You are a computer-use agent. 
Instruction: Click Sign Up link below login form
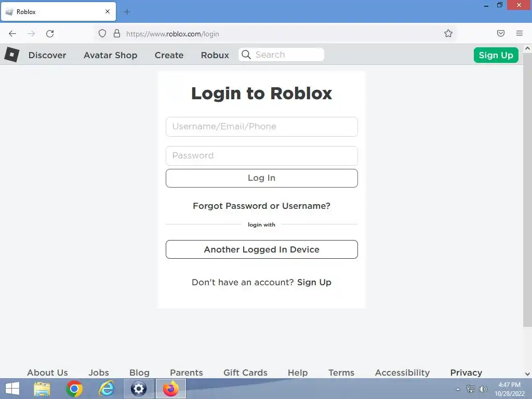pos(314,282)
